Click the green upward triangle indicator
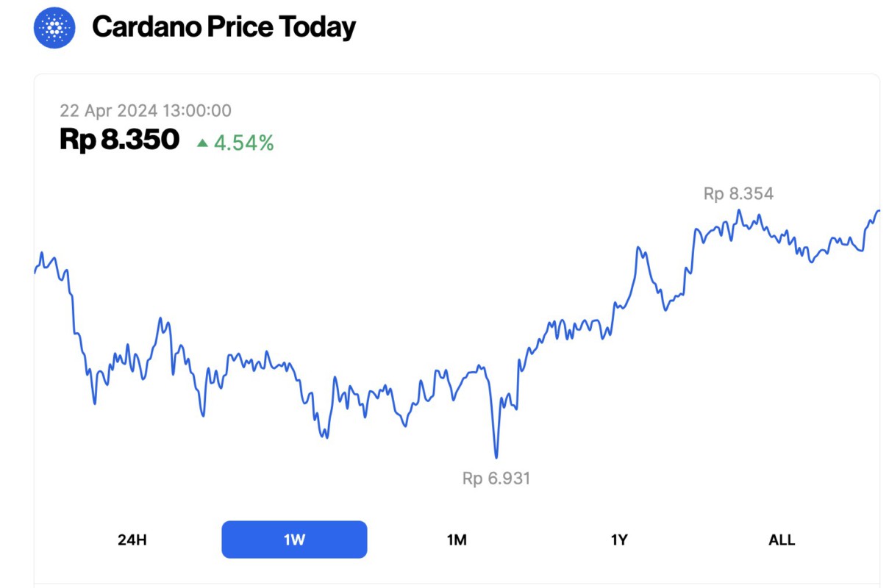Screen dimensions: 889x588 tap(202, 143)
